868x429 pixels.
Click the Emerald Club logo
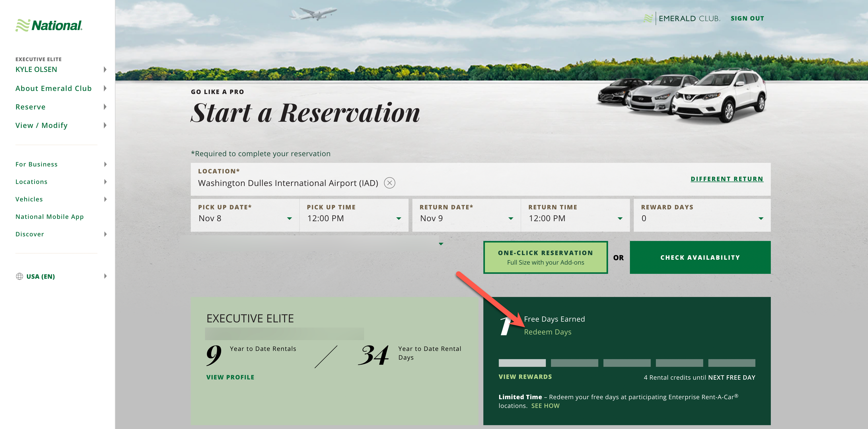click(682, 18)
